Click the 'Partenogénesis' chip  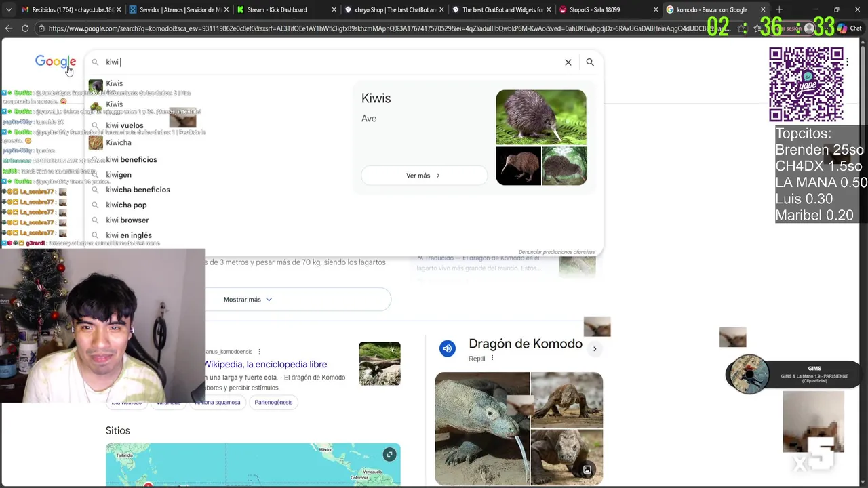(x=273, y=402)
